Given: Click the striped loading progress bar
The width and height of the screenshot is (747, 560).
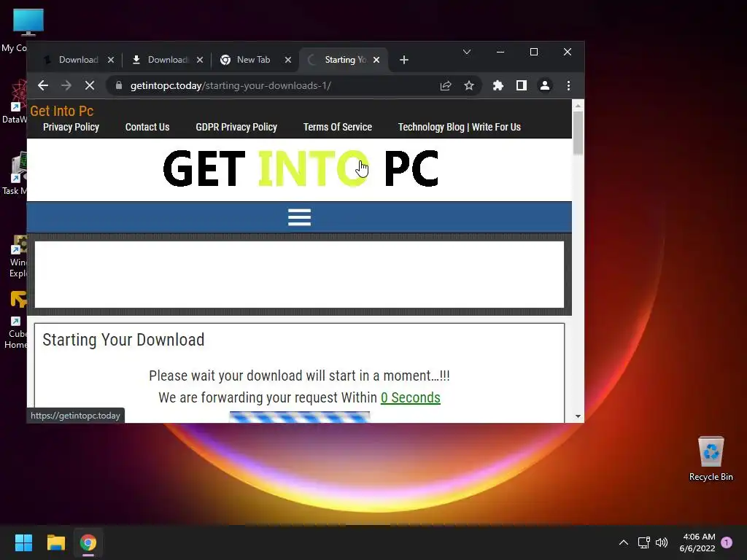Looking at the screenshot, I should coord(299,417).
